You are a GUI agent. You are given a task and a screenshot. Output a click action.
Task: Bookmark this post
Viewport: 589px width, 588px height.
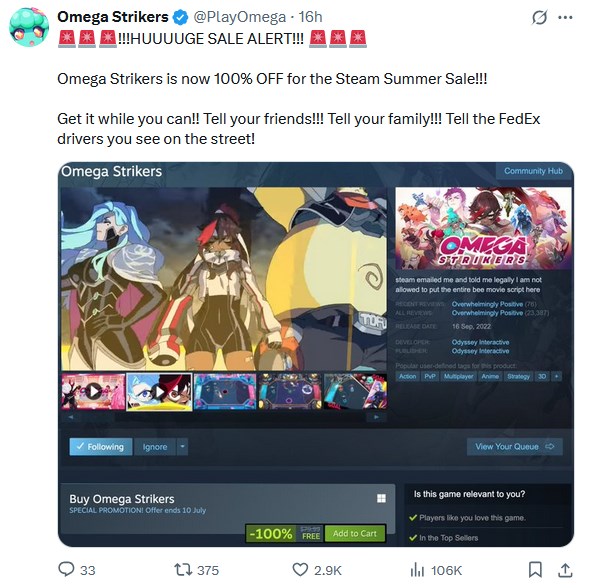coord(535,569)
